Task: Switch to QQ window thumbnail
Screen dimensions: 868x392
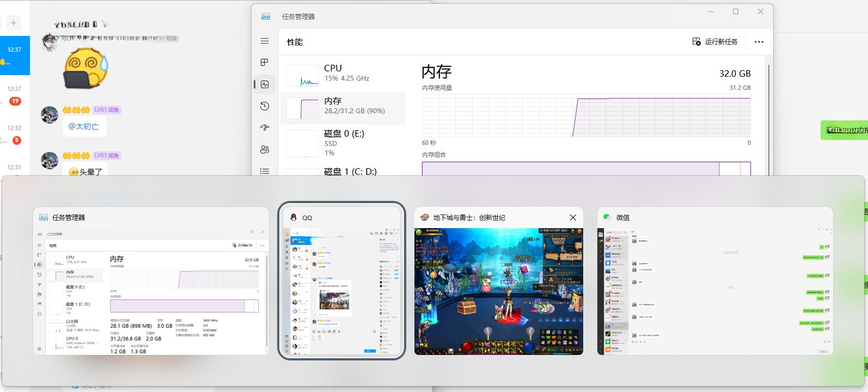Action: [341, 281]
